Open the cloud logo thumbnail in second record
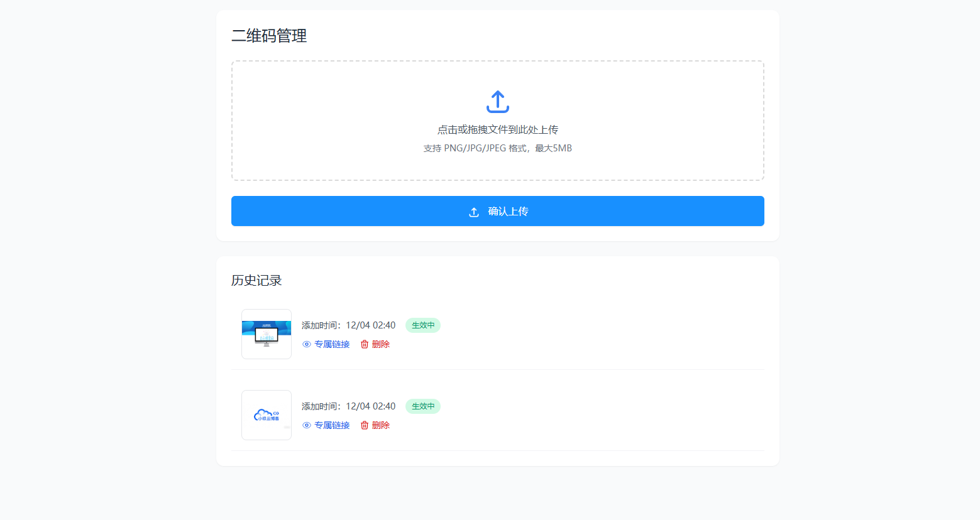This screenshot has width=980, height=520. [x=267, y=415]
